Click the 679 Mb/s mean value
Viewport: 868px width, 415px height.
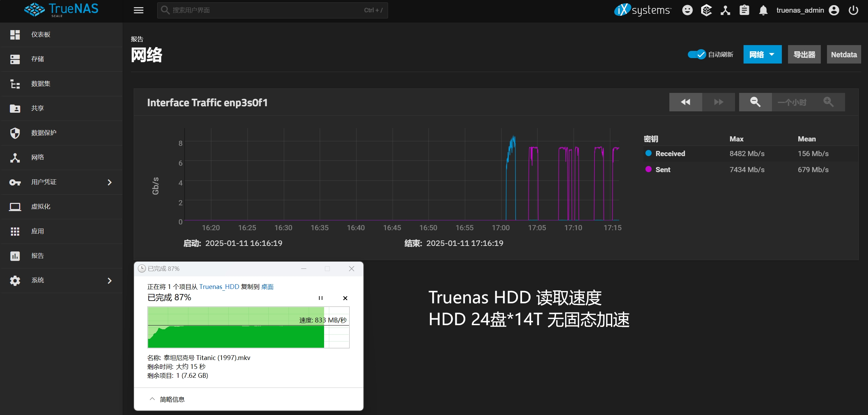click(813, 169)
